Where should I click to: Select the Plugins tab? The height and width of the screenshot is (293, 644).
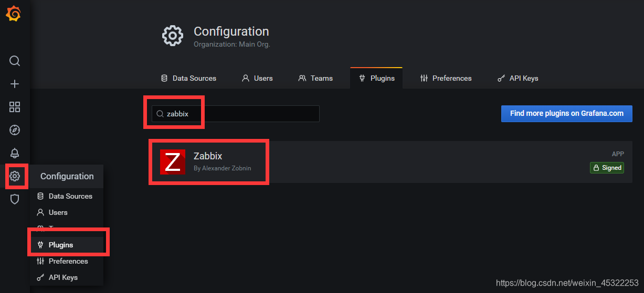point(376,78)
